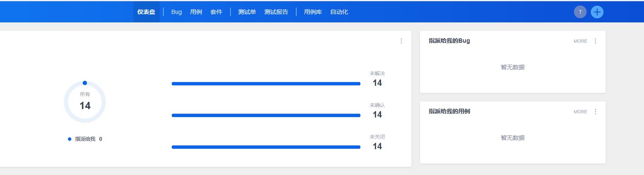
Task: Open the 测试单 tab
Action: [247, 12]
